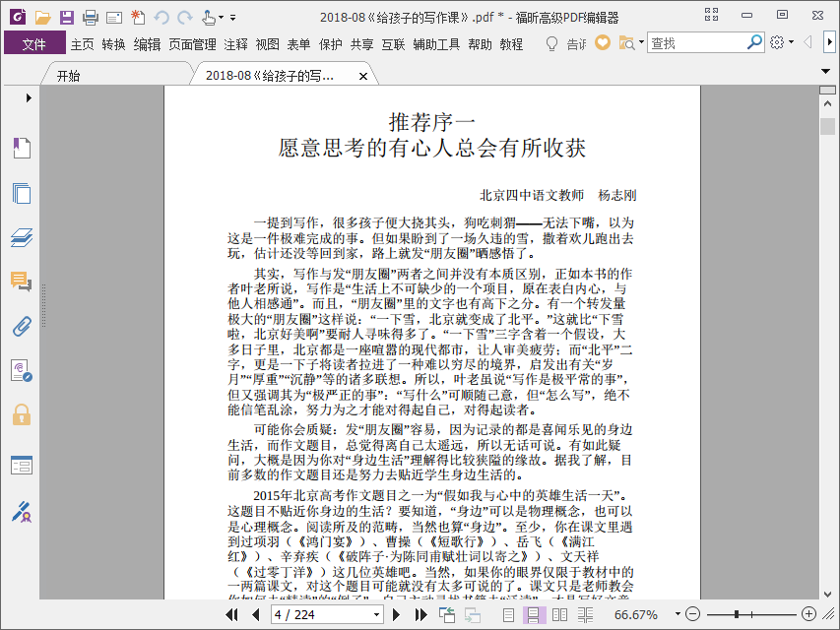The image size is (840, 630).
Task: Close the 2018-08 document tab
Action: pyautogui.click(x=363, y=76)
